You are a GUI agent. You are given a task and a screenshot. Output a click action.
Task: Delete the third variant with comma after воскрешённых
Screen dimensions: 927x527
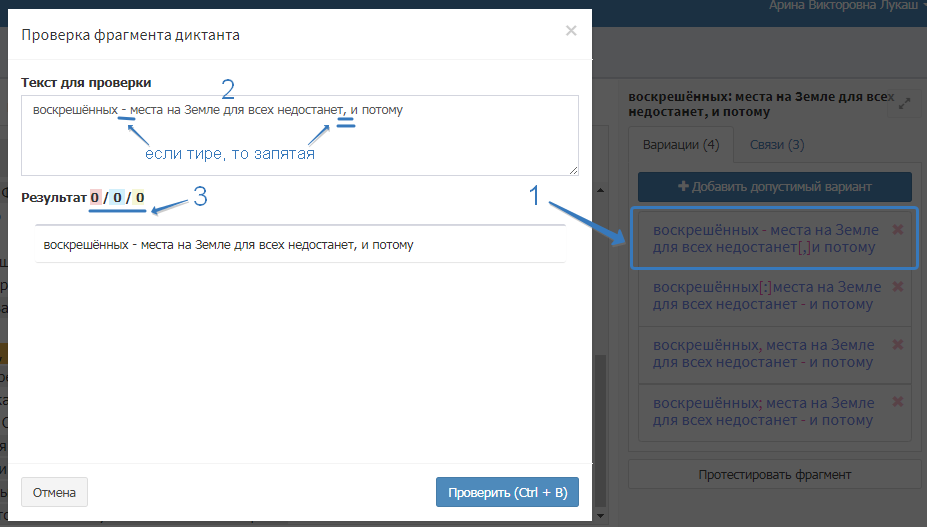(x=897, y=345)
